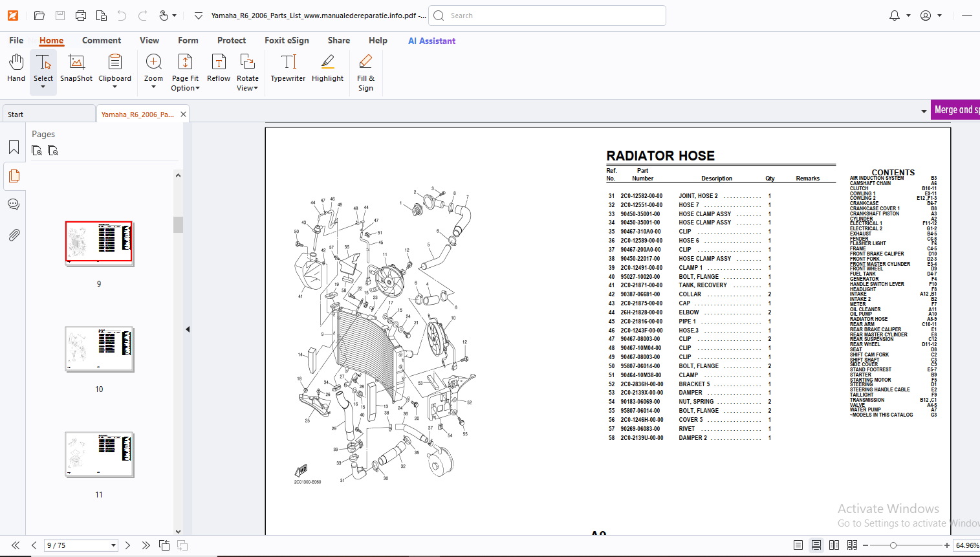Collapse the navigation panel arrow

pos(188,329)
